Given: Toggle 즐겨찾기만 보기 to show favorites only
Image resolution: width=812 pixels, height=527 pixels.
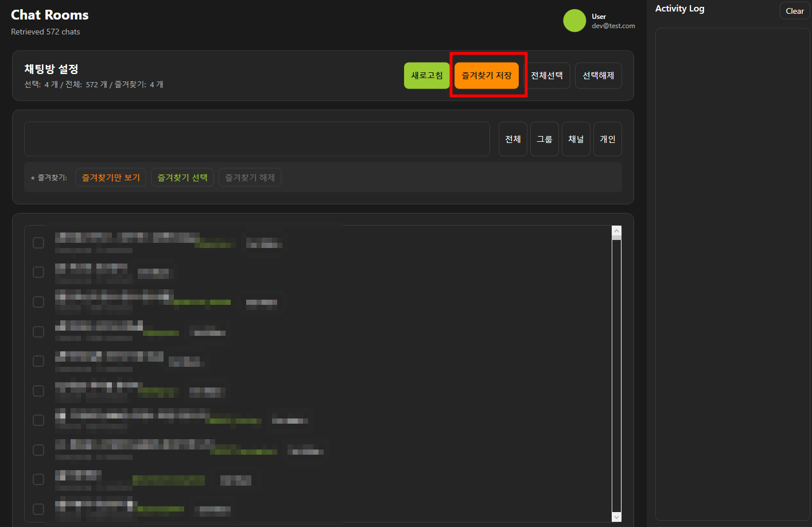Looking at the screenshot, I should point(111,177).
